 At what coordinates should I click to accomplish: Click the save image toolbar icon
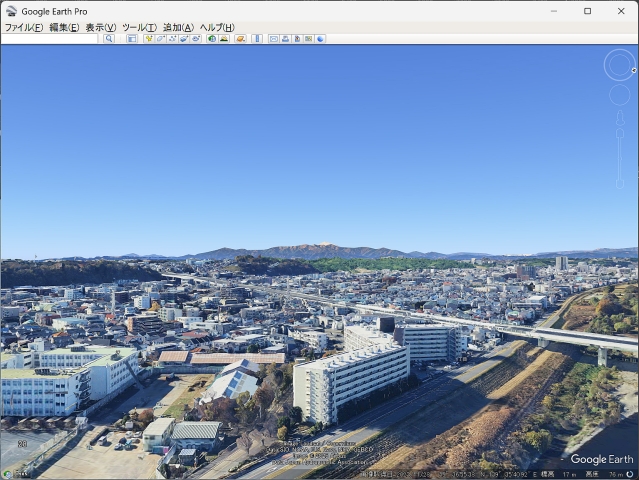pos(308,39)
